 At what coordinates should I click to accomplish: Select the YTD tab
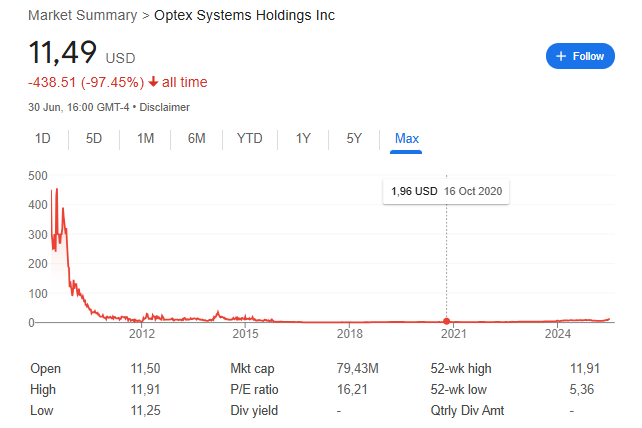250,138
